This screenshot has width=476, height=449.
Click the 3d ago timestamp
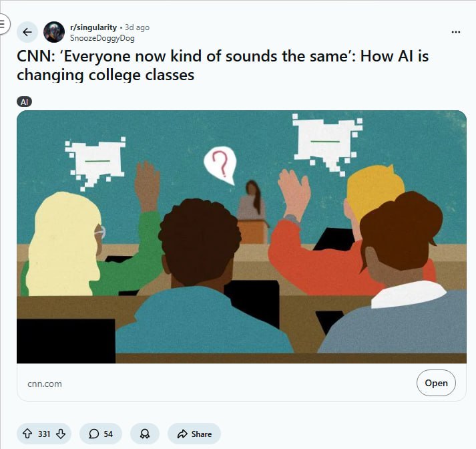[138, 27]
